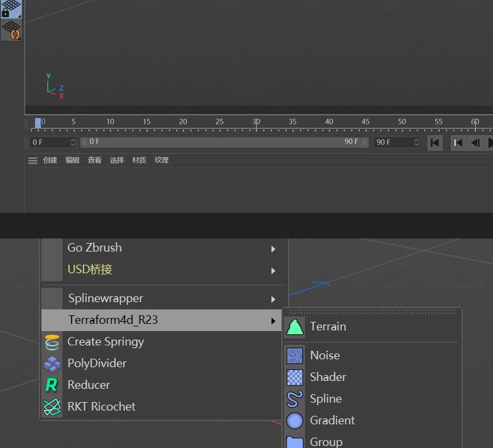
Task: Expand the Splinewrapper submenu arrow
Action: point(273,300)
